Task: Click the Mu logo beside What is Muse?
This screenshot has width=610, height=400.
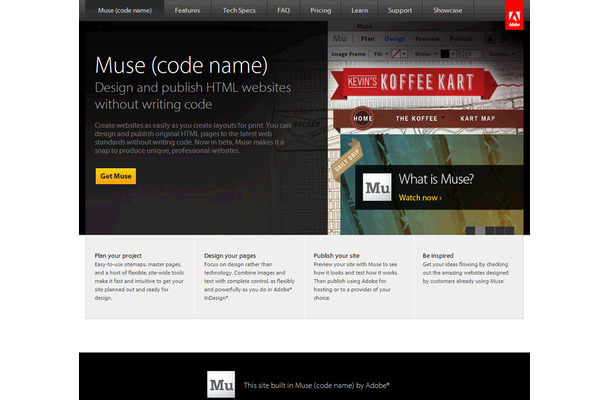Action: pos(377,187)
